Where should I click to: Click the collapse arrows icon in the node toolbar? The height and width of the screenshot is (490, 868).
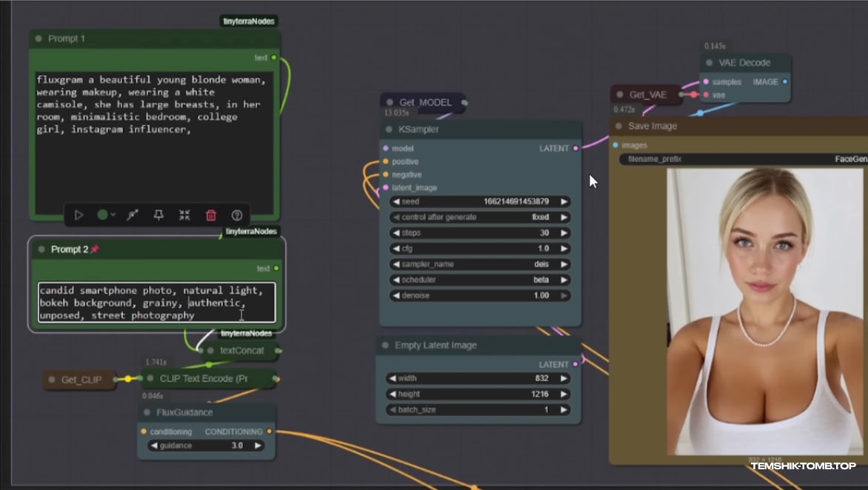point(184,215)
